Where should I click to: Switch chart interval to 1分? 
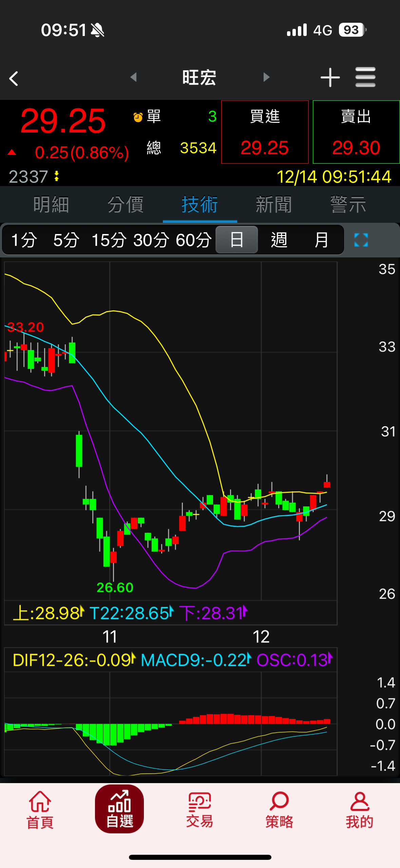(x=24, y=240)
